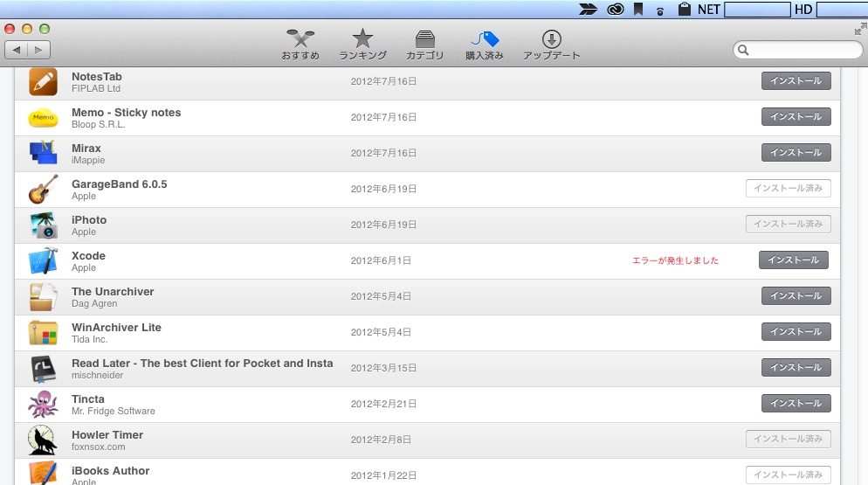Click iBooks Author's インストール済み button
The image size is (868, 485).
pyautogui.click(x=789, y=475)
